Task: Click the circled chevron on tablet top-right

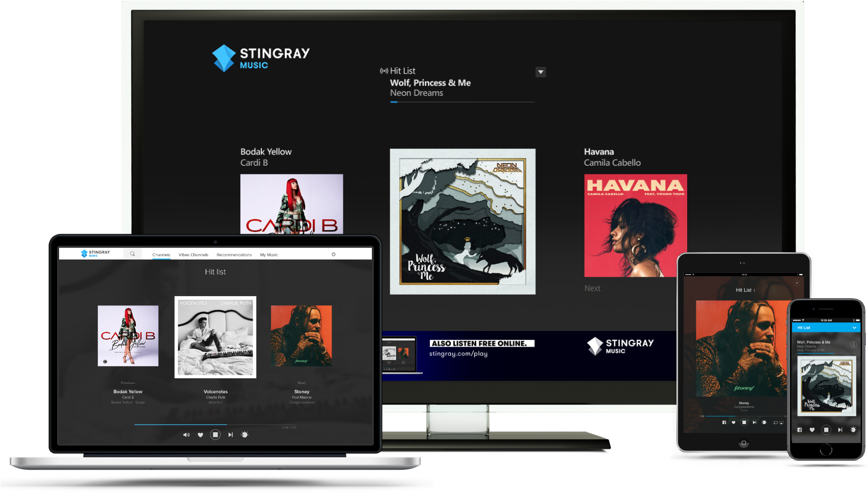Action: click(x=797, y=283)
